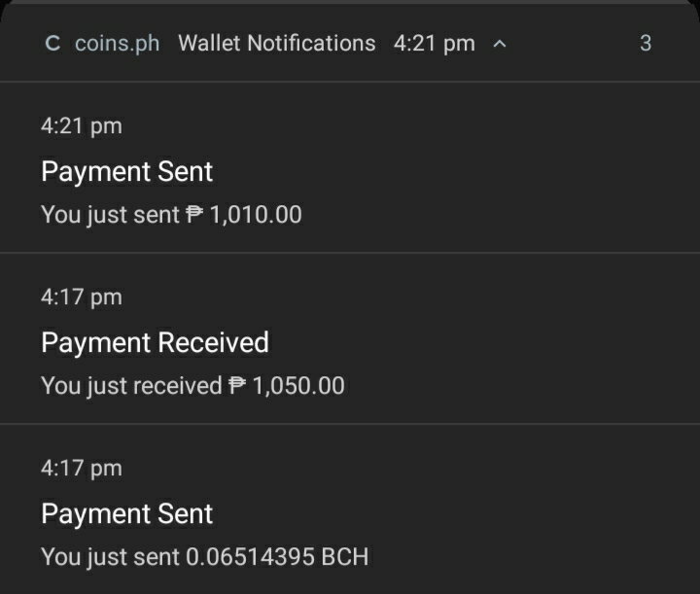Tap the Wallet Notifications channel label
This screenshot has height=594, width=700.
(277, 44)
